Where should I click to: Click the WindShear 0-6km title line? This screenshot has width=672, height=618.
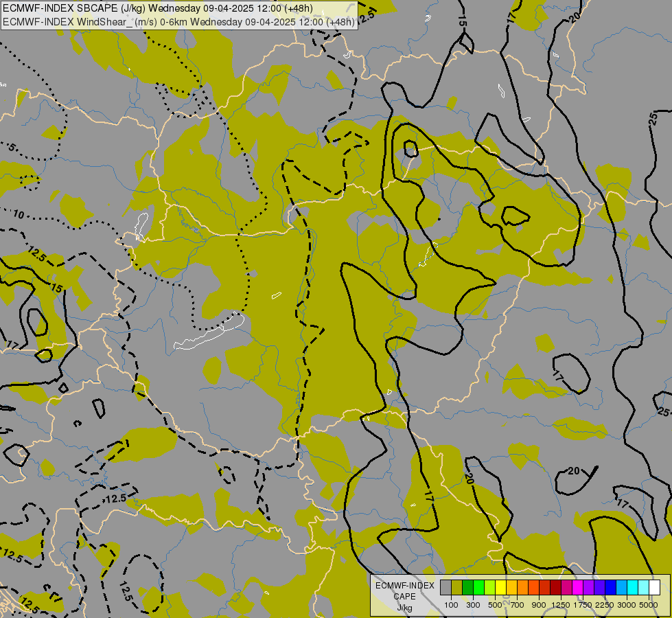178,22
